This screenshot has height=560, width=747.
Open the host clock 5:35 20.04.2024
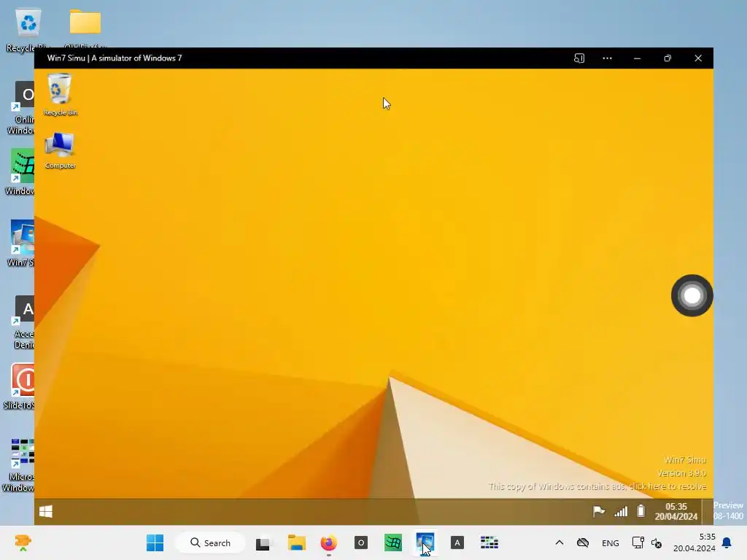click(x=694, y=542)
